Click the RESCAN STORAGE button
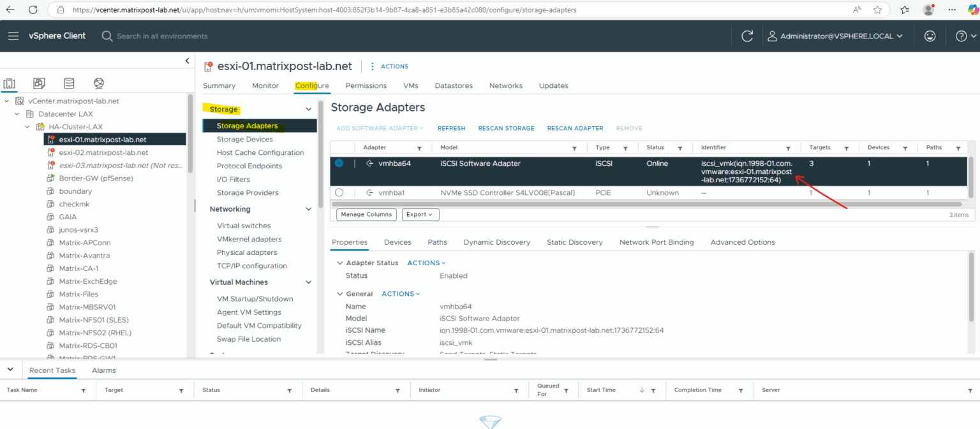Screen dimensions: 980x429 506,128
